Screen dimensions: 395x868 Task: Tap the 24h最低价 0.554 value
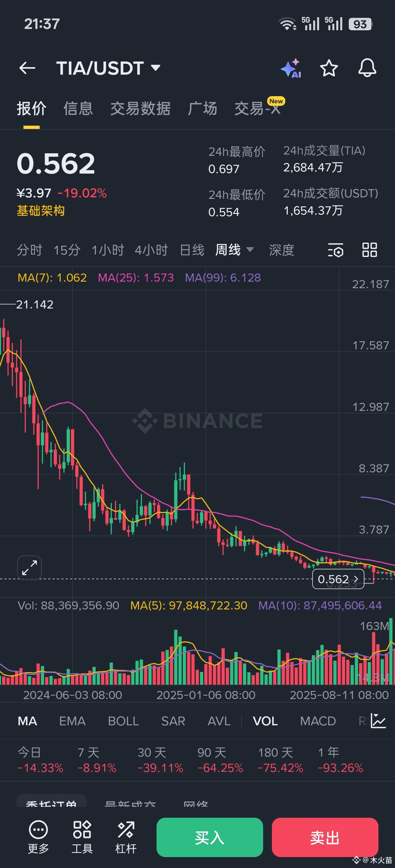tap(224, 212)
